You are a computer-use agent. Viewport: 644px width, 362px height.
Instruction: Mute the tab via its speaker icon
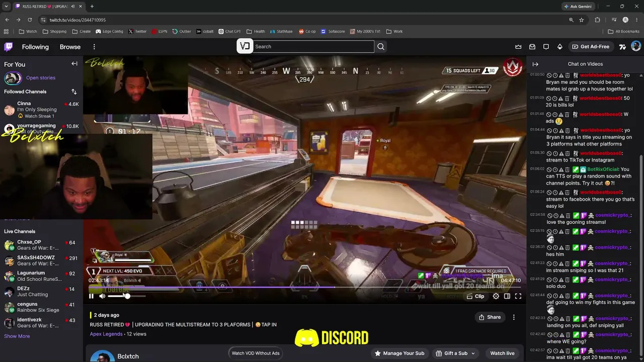pos(73,7)
